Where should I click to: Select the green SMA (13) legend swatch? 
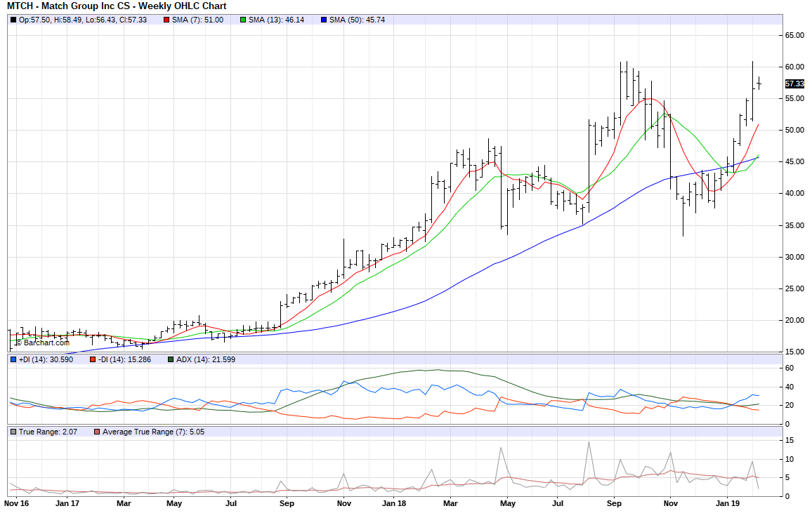click(242, 20)
